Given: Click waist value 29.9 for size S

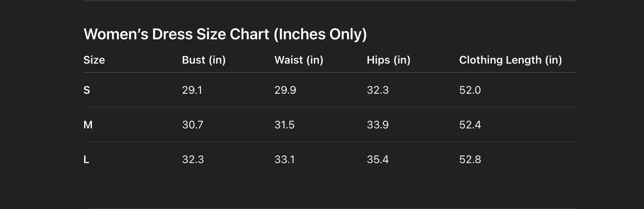Looking at the screenshot, I should tap(285, 90).
